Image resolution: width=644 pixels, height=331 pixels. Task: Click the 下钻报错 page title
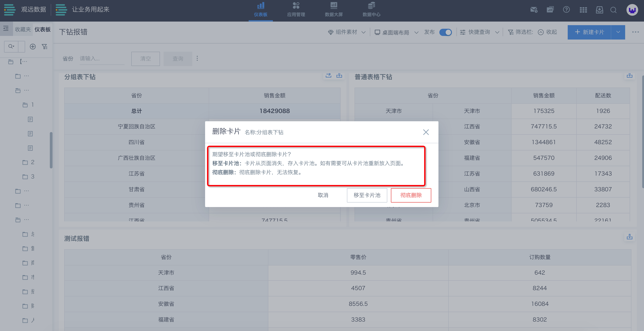click(x=73, y=32)
